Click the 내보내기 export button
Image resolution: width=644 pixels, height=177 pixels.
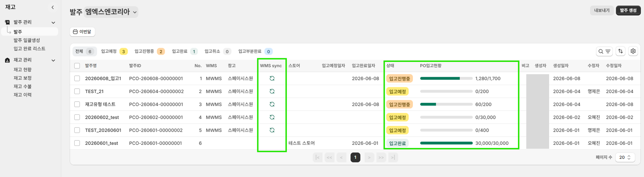[602, 10]
